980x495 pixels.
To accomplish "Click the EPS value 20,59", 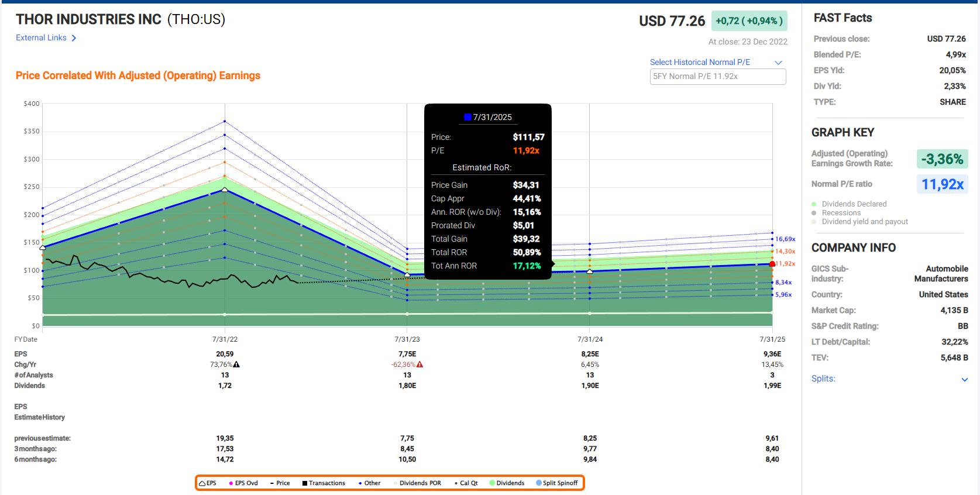I will click(x=225, y=354).
